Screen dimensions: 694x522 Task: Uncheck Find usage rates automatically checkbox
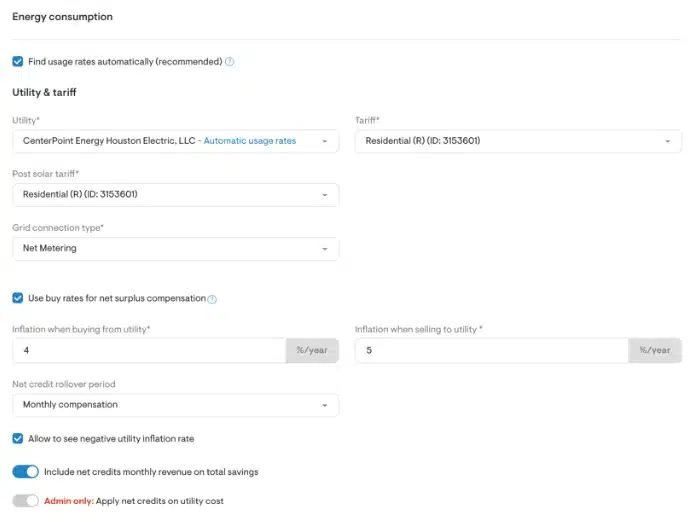(18, 61)
